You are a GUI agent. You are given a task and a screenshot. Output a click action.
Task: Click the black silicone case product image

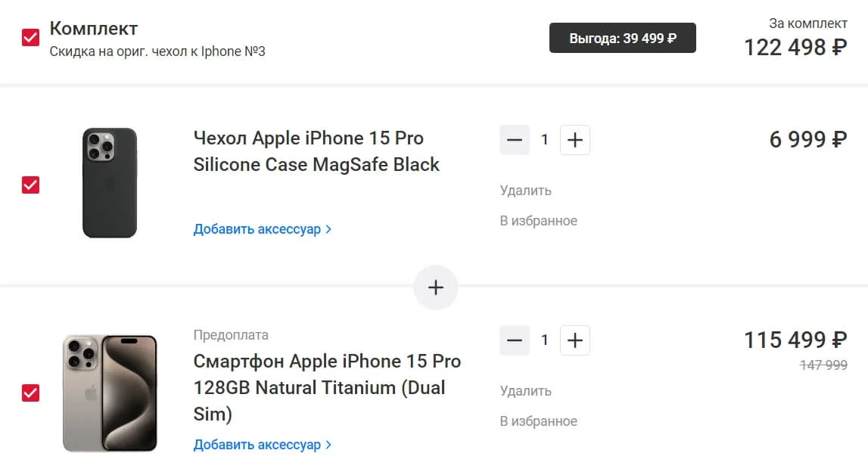click(110, 183)
